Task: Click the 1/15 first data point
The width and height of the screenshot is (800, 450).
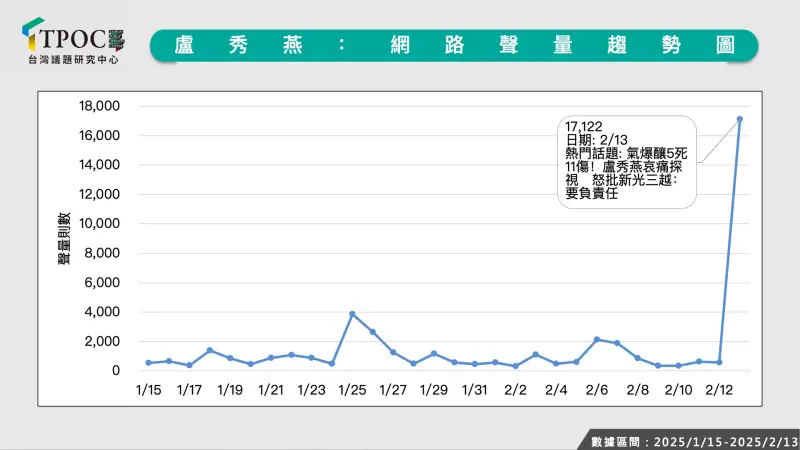Action: [148, 363]
